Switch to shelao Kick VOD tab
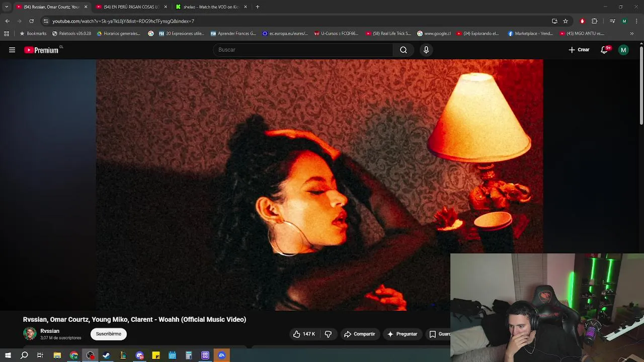The image size is (644, 362). (211, 7)
